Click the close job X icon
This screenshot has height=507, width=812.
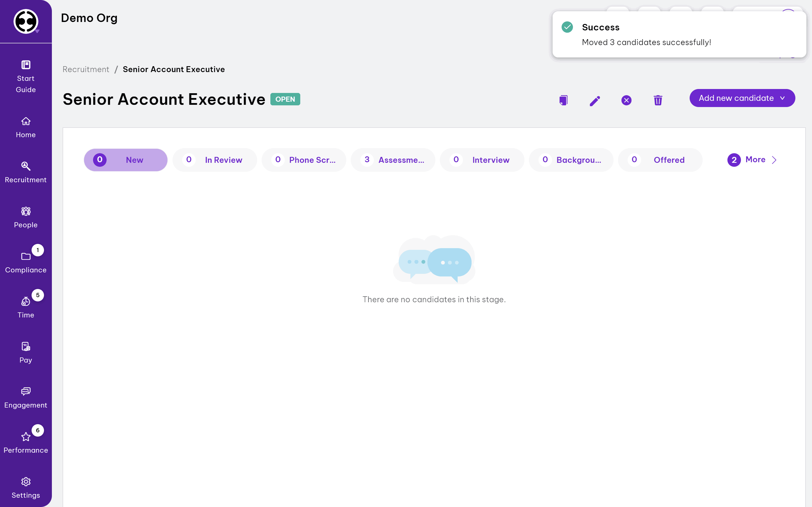click(x=626, y=100)
